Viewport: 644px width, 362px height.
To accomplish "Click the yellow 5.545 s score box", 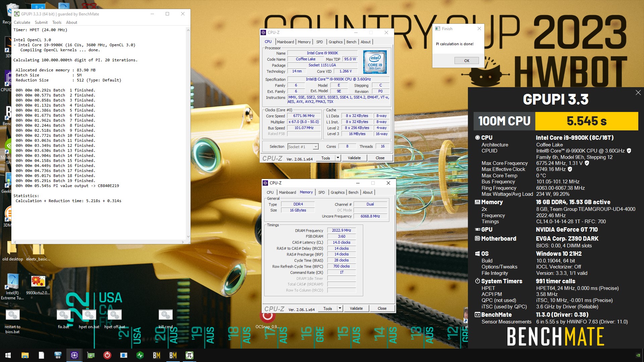I will (x=587, y=121).
